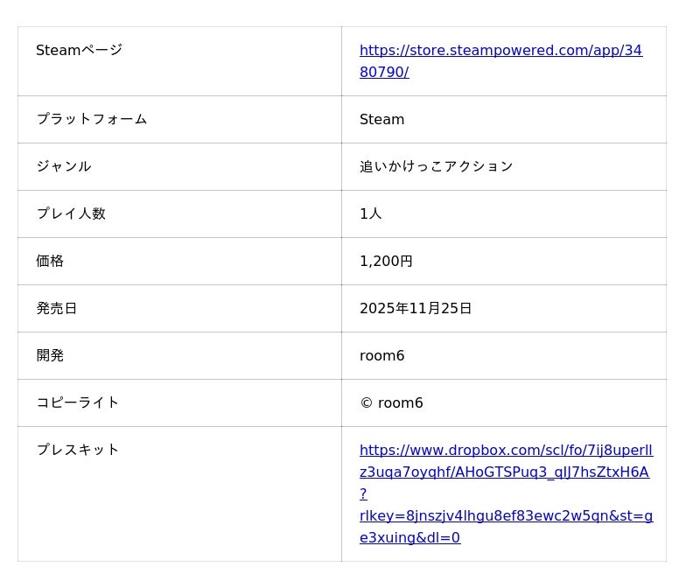Click the 'ジャンル' row label
This screenshot has width=700, height=588.
[x=63, y=166]
